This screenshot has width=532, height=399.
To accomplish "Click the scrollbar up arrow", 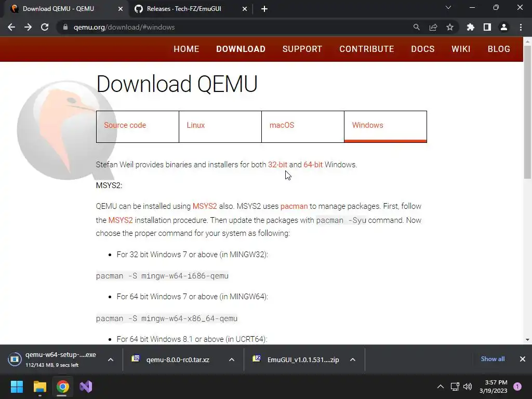I will point(527,42).
